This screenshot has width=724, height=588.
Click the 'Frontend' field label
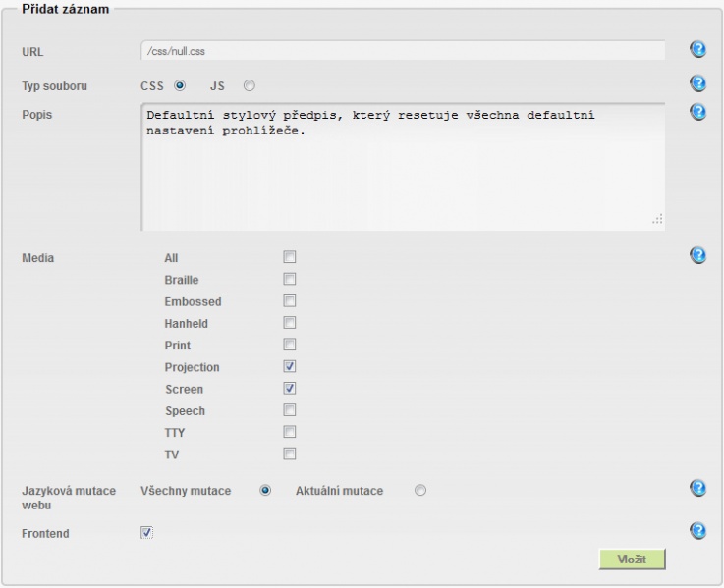tap(45, 534)
